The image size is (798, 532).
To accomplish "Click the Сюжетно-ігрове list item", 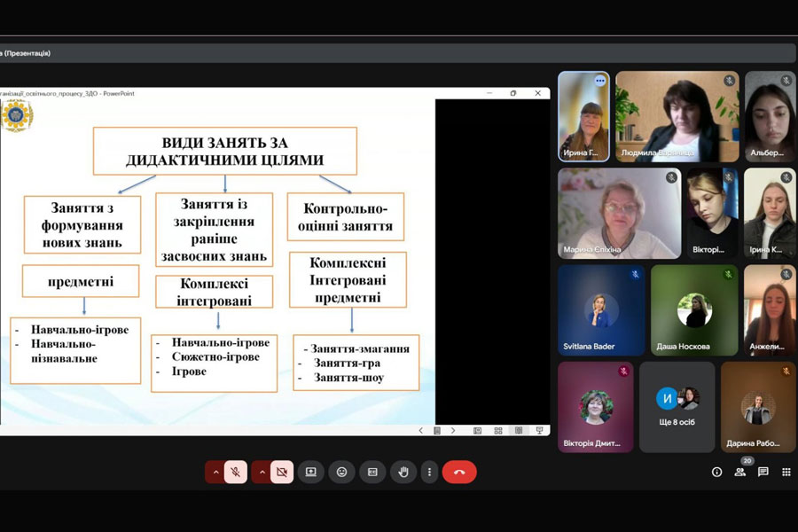I will [215, 356].
